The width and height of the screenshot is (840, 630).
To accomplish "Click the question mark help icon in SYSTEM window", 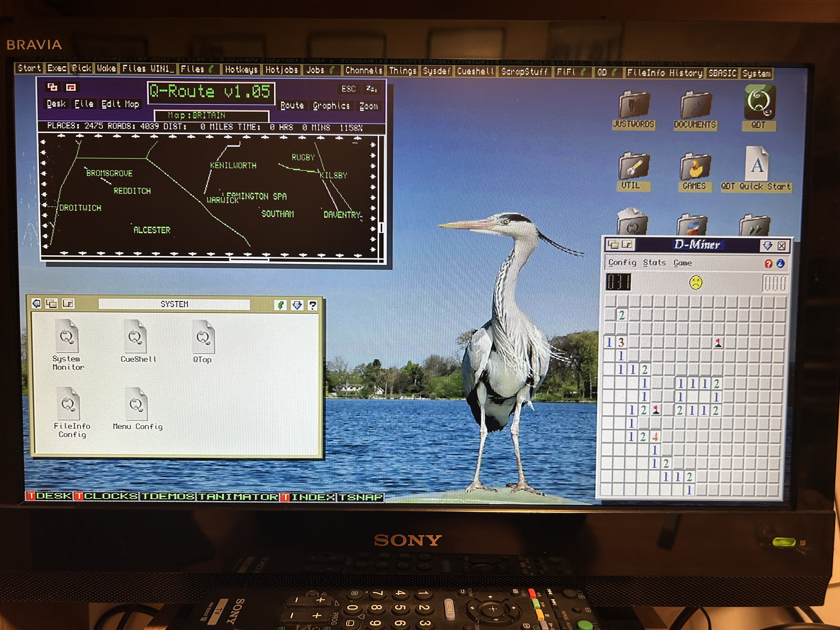I will pyautogui.click(x=312, y=305).
